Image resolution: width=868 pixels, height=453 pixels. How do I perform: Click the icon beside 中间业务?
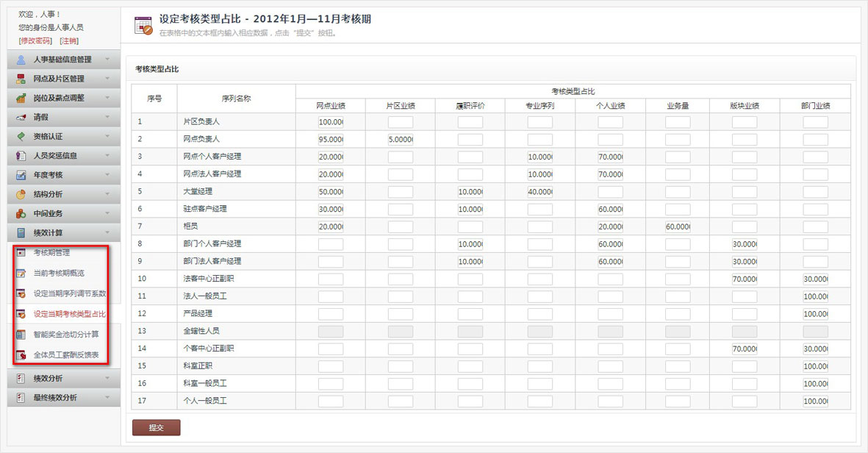click(21, 213)
